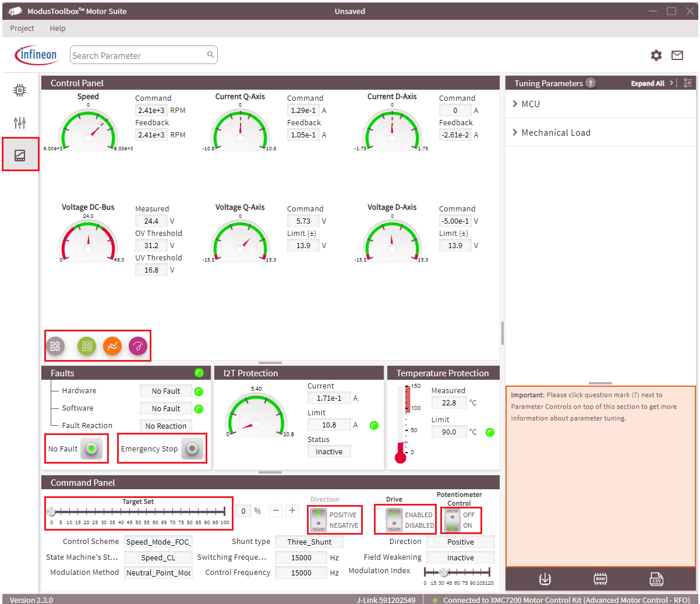The image size is (700, 604).
Task: Open the tuning sliders view in sidebar
Action: coord(20,123)
